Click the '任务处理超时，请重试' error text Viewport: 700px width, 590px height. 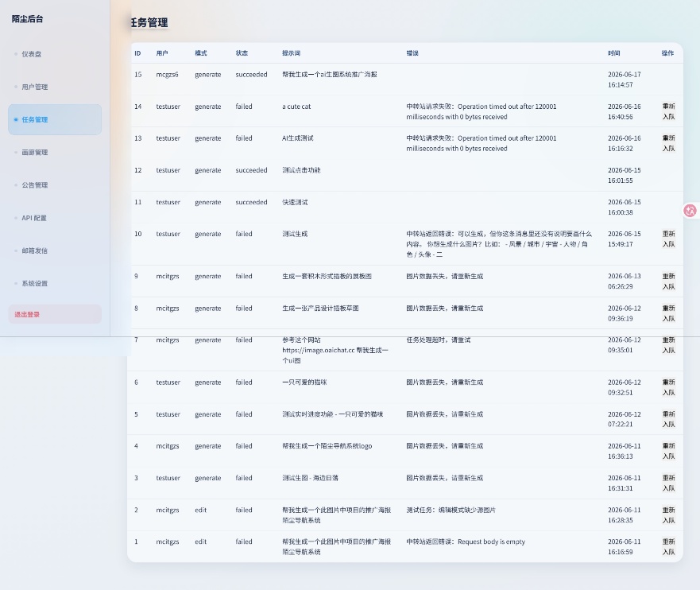(439, 340)
